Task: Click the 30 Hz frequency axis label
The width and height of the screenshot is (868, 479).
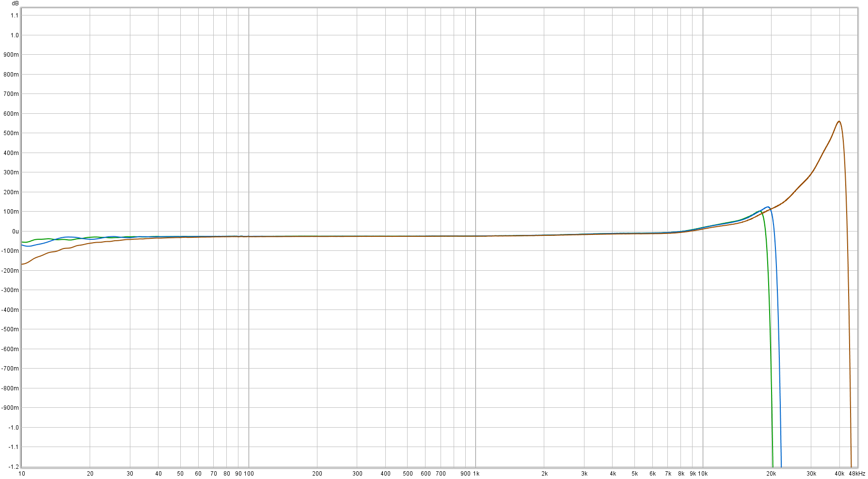Action: (x=130, y=474)
